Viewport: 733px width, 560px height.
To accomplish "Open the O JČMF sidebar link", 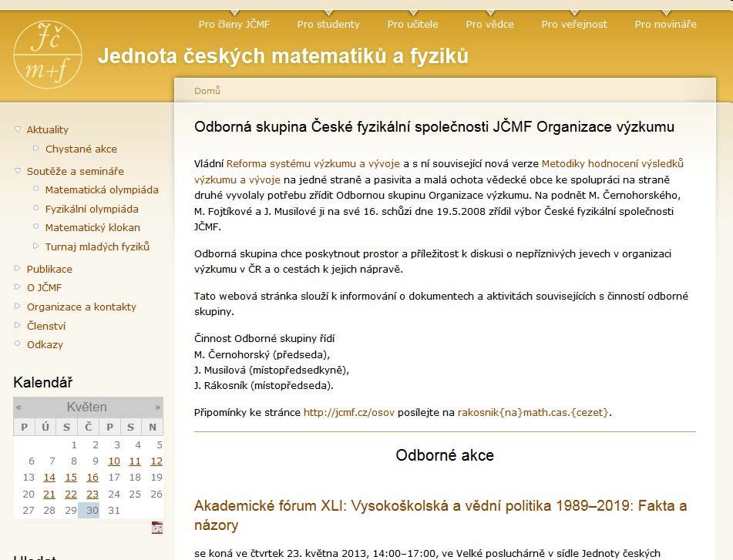I will [x=45, y=288].
